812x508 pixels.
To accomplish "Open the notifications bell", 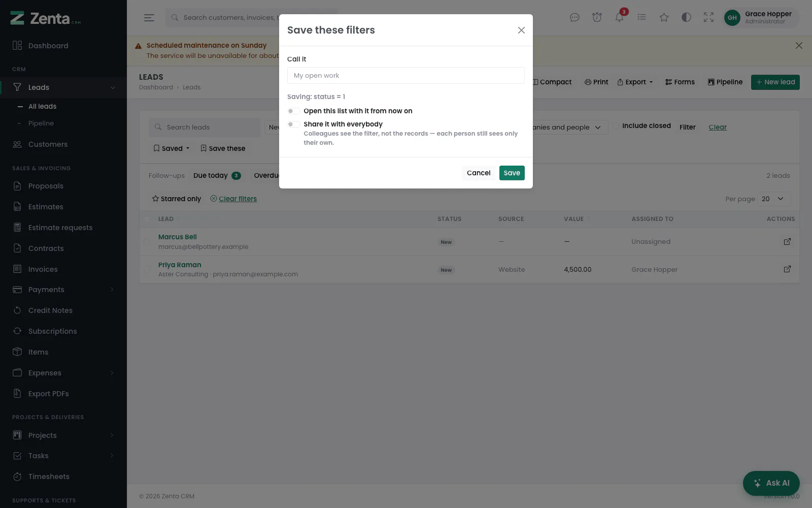I will click(x=619, y=18).
